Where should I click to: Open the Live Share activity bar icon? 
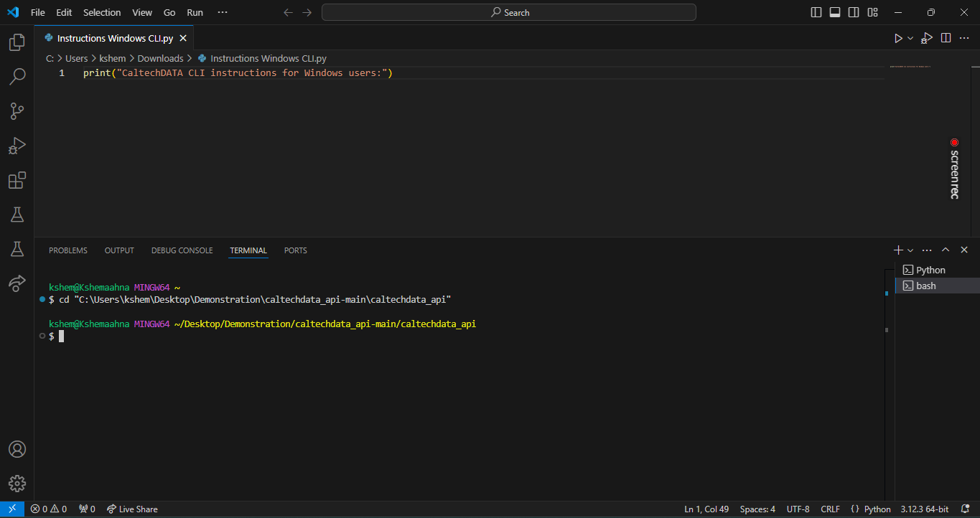click(17, 283)
